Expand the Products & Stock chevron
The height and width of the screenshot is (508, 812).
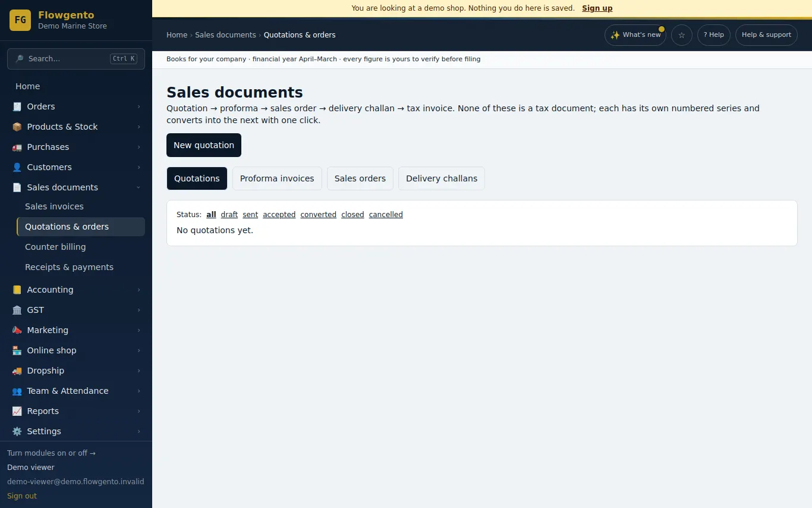click(x=139, y=127)
